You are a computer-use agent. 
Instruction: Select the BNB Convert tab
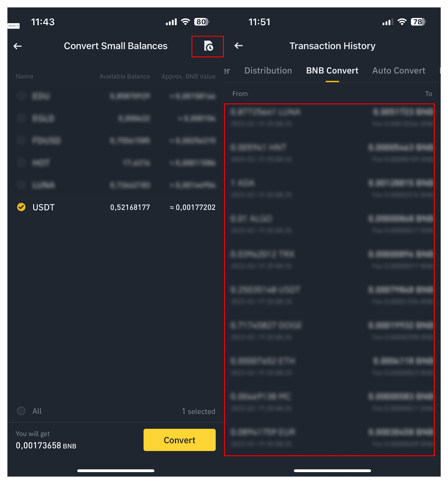(332, 70)
